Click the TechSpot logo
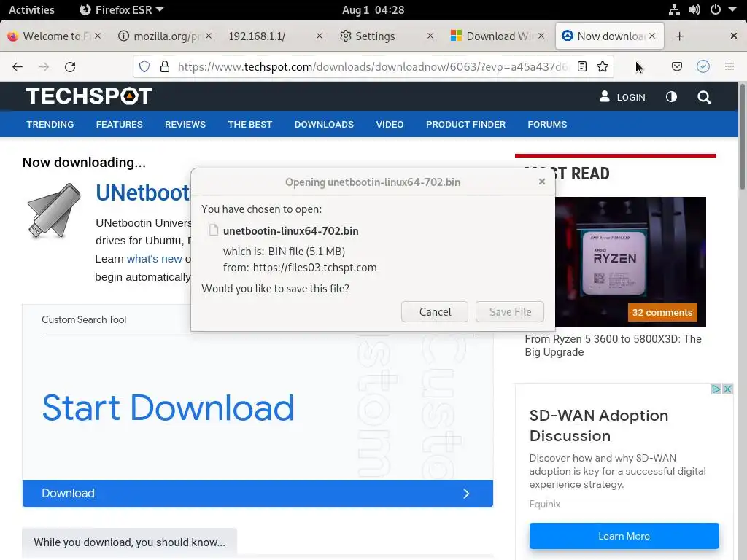Image resolution: width=747 pixels, height=560 pixels. (89, 96)
